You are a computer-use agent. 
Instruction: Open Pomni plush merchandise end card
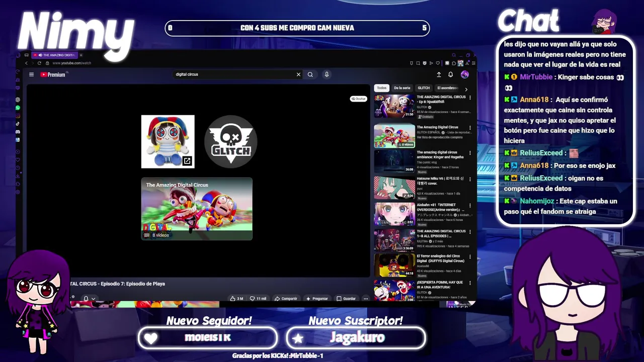click(x=168, y=141)
